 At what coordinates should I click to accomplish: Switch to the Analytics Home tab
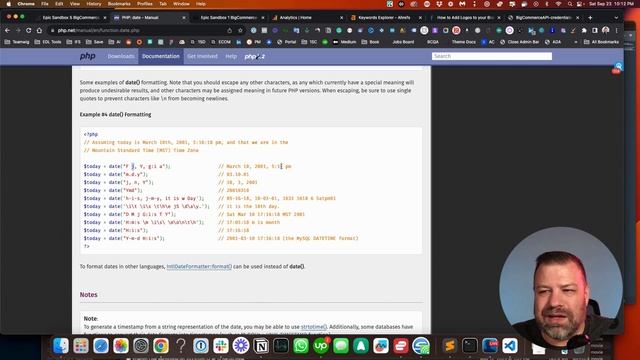point(307,18)
